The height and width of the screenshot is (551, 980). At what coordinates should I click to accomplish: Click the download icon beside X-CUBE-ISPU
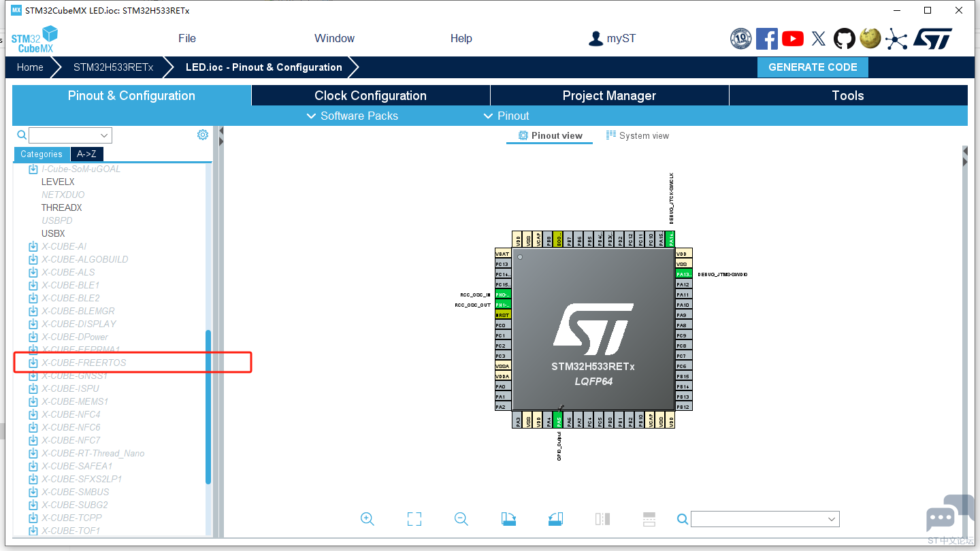33,388
